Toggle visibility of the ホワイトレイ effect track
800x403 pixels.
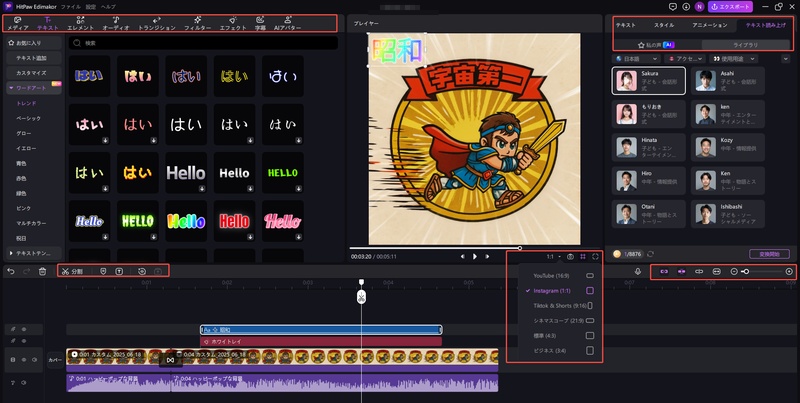[x=24, y=341]
